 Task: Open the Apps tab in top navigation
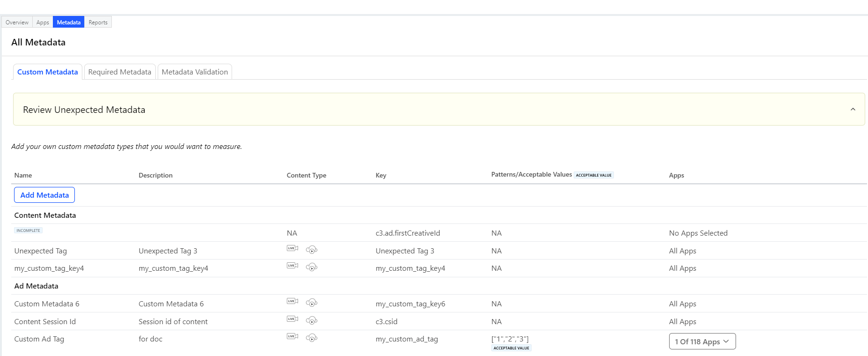click(x=43, y=22)
